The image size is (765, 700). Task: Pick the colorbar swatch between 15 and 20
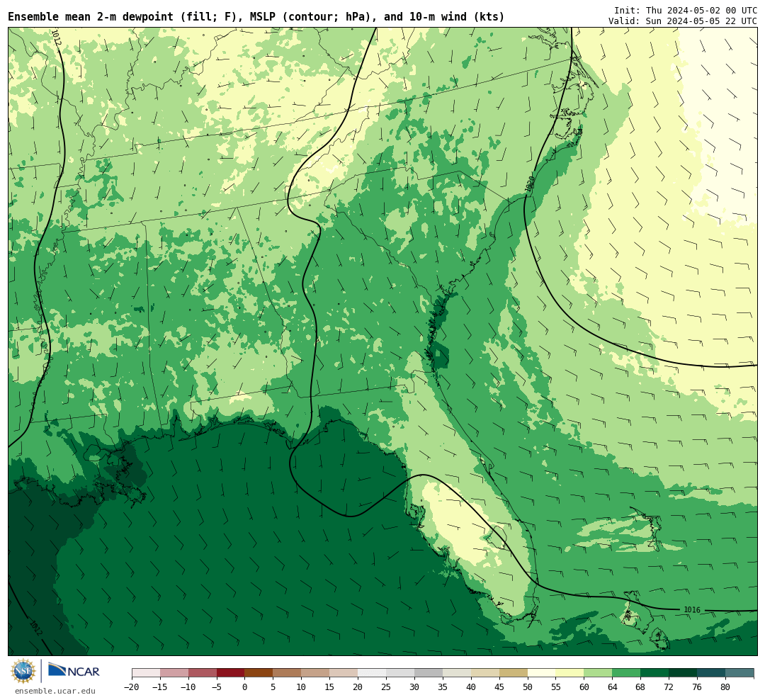pos(344,673)
